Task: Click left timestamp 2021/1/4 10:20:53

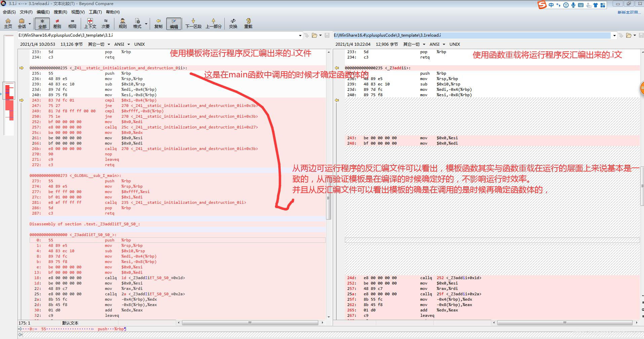Action: 37,44
